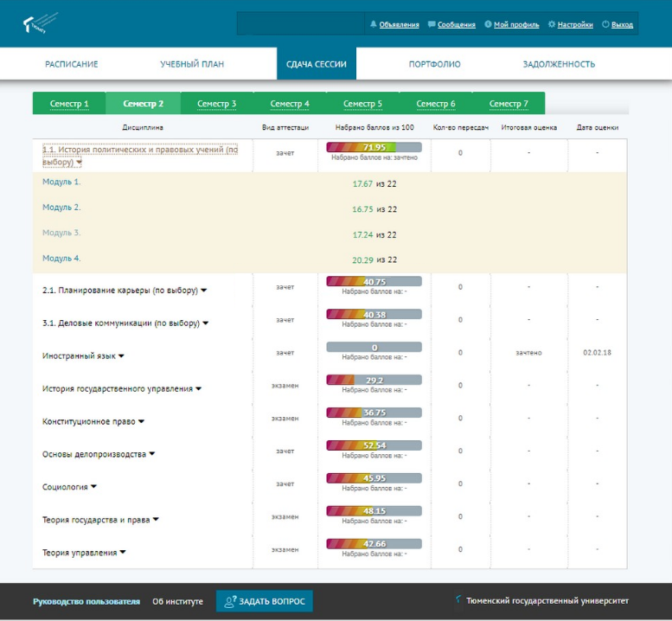Click the footer logo beside Тюменский государственный университет
Image resolution: width=672 pixels, height=621 pixels.
(458, 600)
